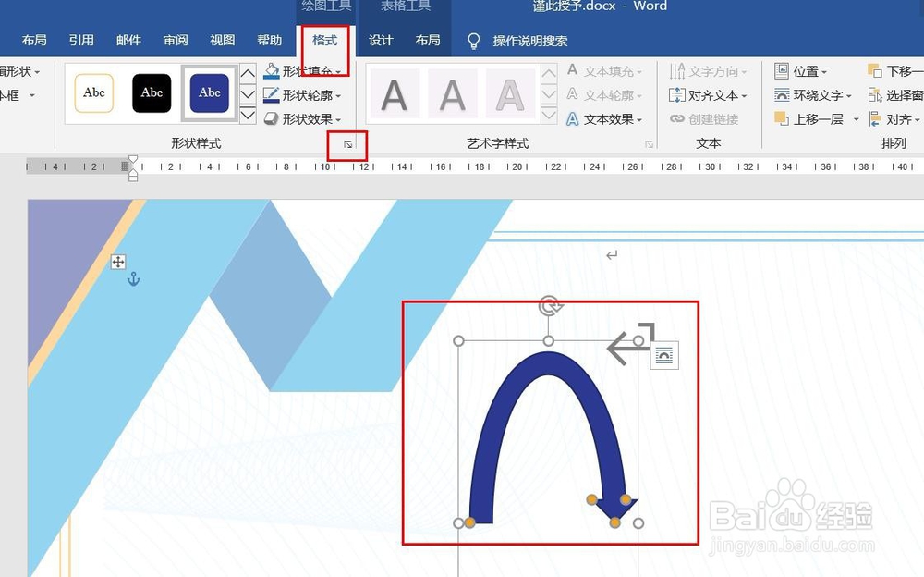Apply the second gray WordArt style
The height and width of the screenshot is (577, 924).
452,94
